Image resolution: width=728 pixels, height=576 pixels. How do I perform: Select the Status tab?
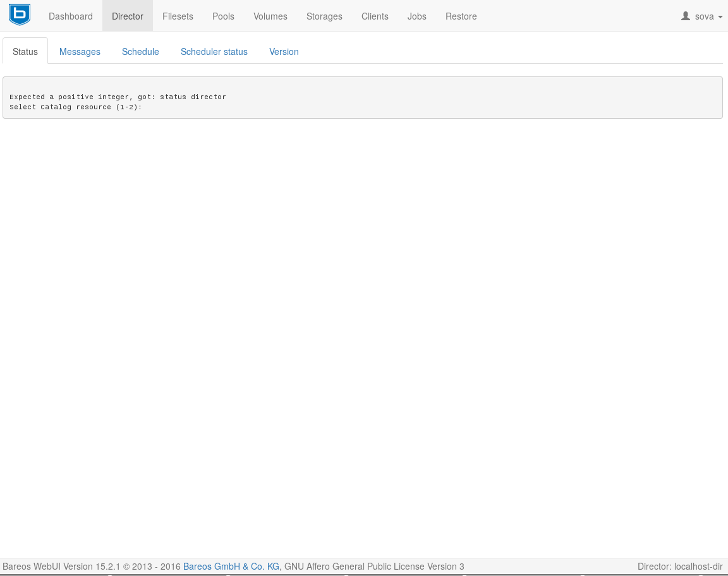coord(25,52)
